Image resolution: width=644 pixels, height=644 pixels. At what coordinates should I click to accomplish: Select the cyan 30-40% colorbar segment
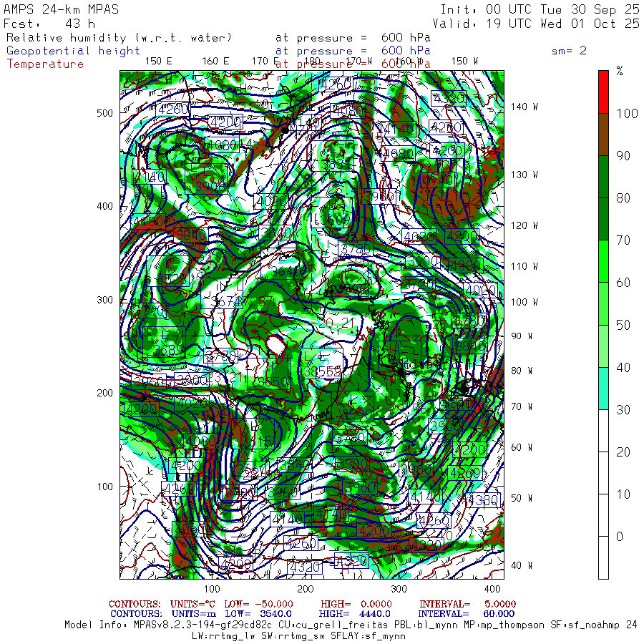(603, 388)
